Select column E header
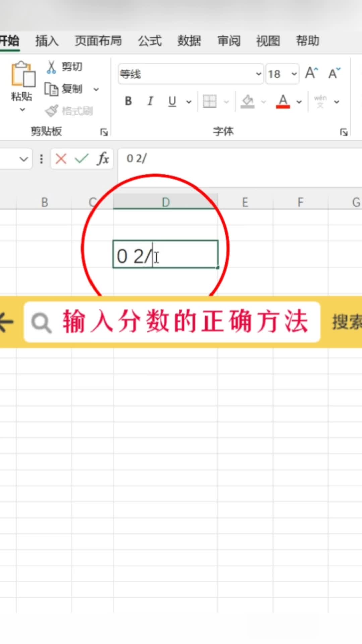362x644 pixels. (245, 202)
